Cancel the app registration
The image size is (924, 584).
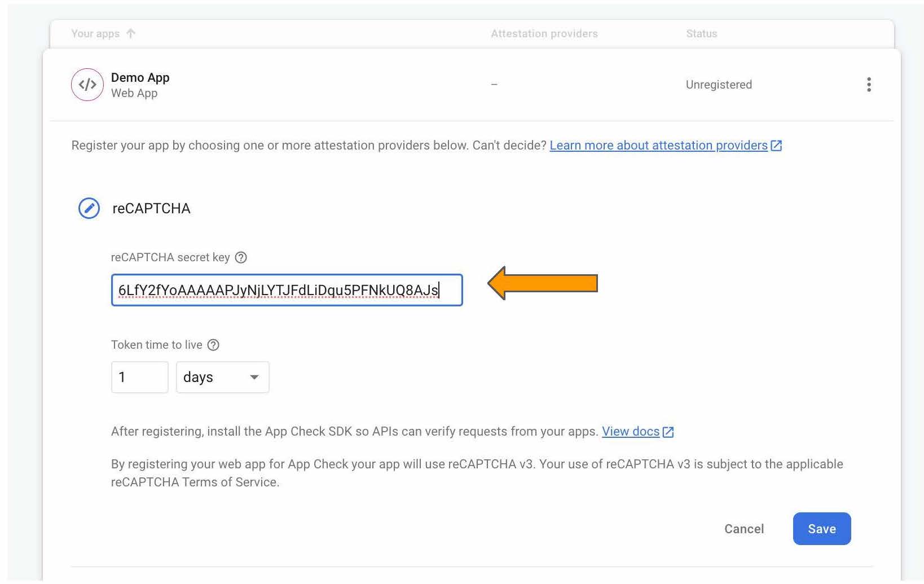744,529
